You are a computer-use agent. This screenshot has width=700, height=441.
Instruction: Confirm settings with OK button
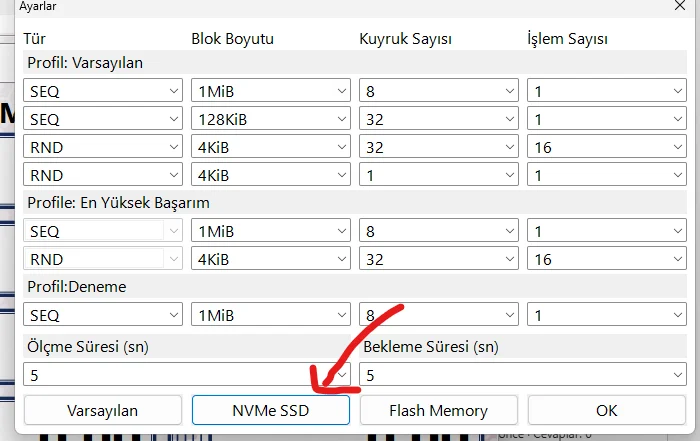pos(606,410)
